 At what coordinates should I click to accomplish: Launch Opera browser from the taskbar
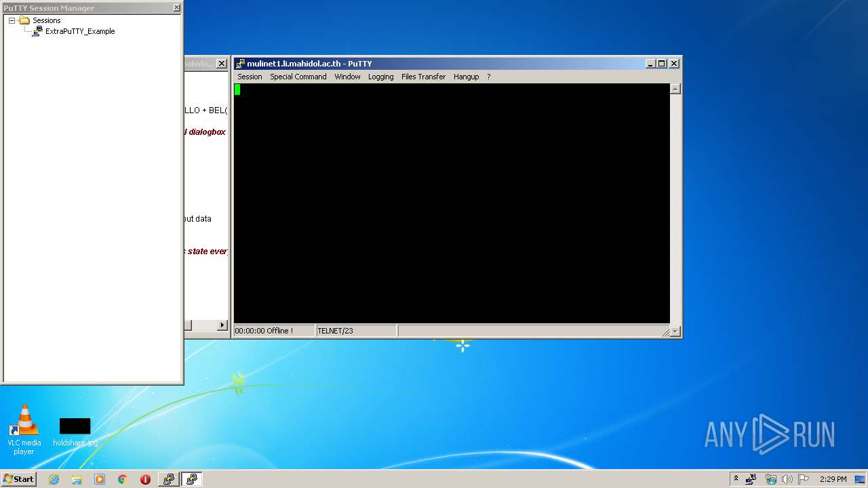(145, 479)
